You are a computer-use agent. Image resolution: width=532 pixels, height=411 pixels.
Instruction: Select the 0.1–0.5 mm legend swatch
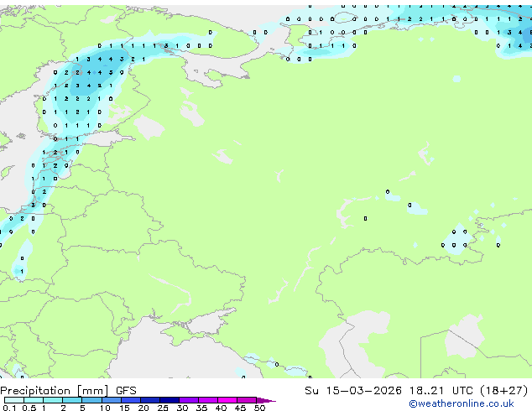(14, 400)
